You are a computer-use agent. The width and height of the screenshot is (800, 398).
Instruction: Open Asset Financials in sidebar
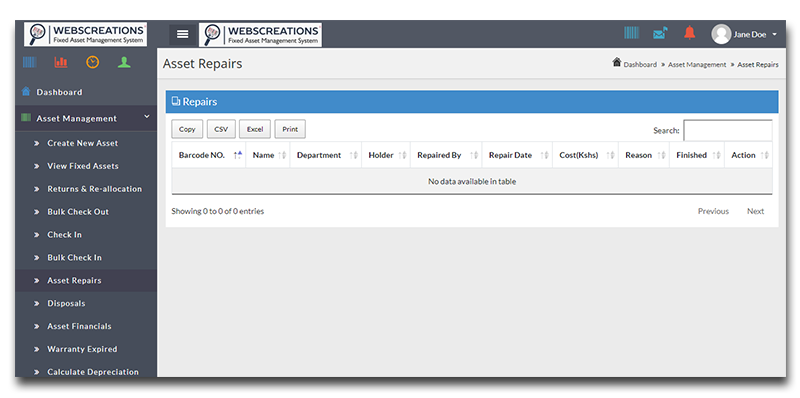point(79,327)
